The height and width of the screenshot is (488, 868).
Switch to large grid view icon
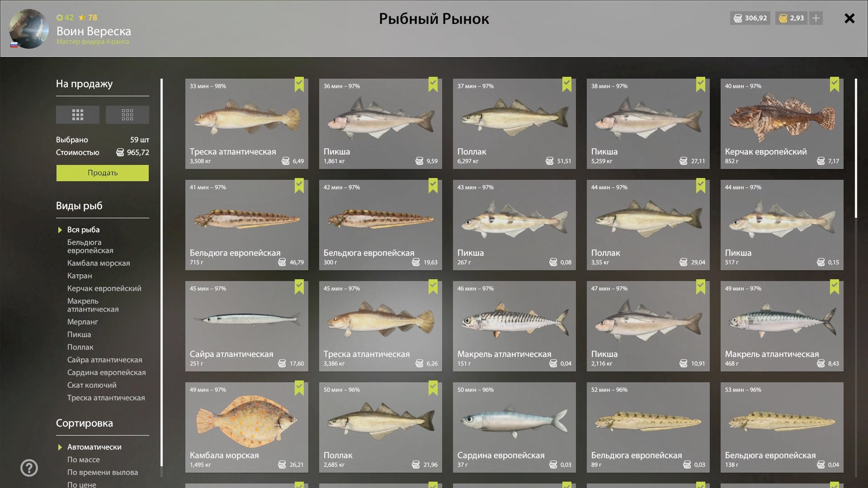77,115
